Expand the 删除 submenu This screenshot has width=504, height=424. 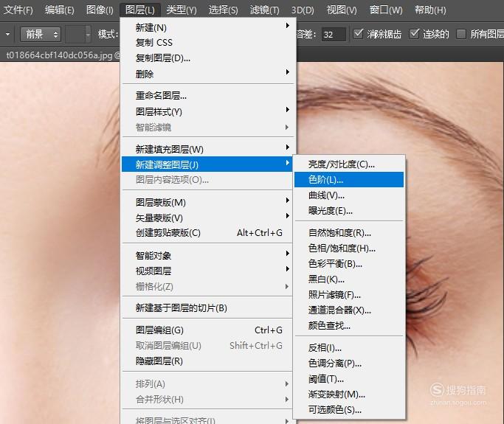click(207, 74)
